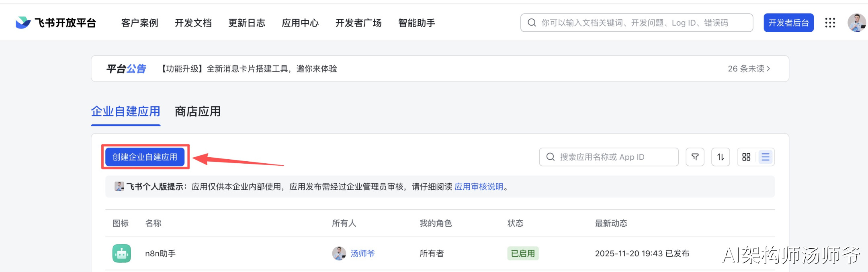Open the 应用审核说明 link

(x=479, y=187)
